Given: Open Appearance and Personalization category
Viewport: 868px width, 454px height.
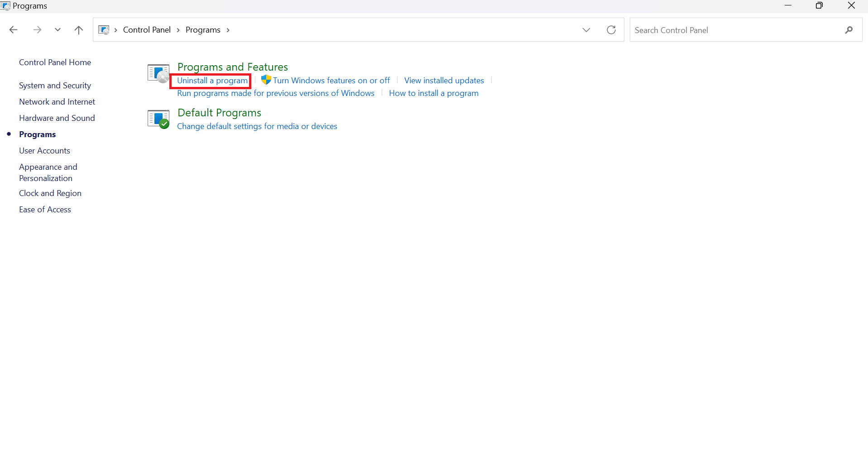Looking at the screenshot, I should (48, 172).
